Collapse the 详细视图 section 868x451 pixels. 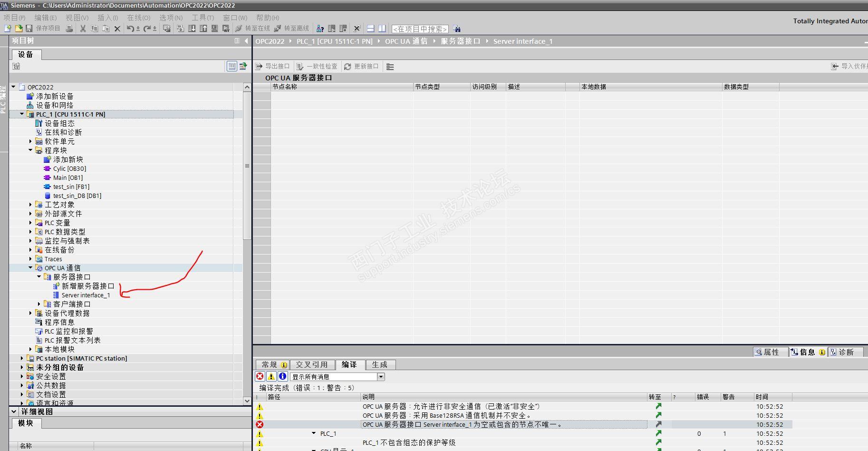[14, 412]
